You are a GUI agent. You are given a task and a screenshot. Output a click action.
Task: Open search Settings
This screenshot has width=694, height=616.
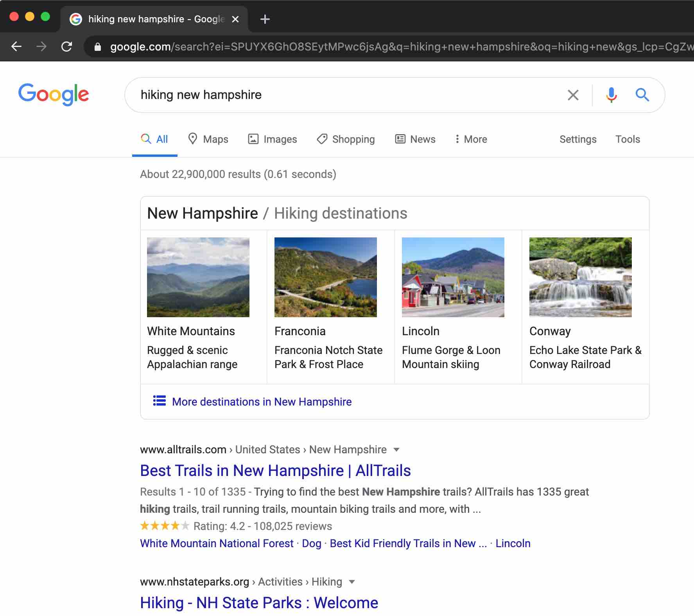click(578, 139)
